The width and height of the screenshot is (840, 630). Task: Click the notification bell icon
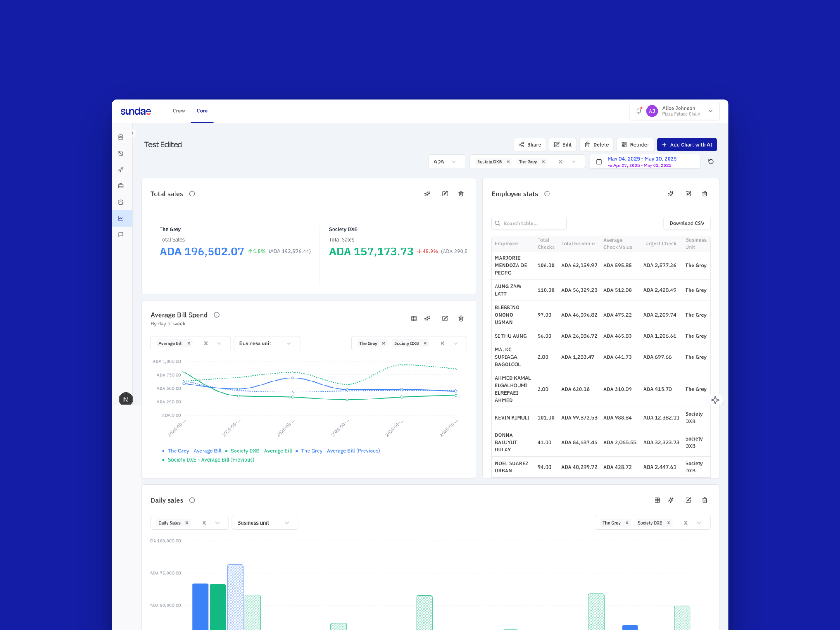pyautogui.click(x=638, y=111)
